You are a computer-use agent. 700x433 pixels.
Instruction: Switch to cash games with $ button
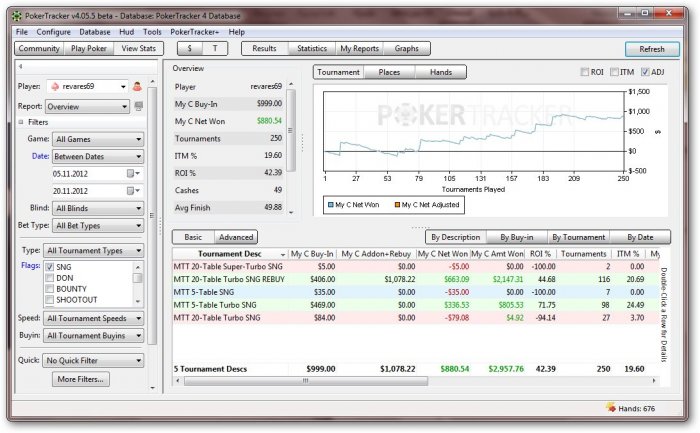click(x=190, y=48)
